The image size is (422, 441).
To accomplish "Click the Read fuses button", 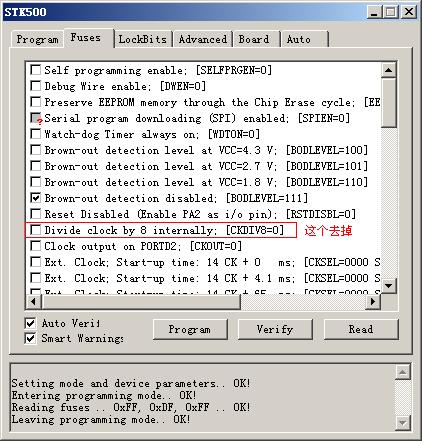I will click(361, 329).
